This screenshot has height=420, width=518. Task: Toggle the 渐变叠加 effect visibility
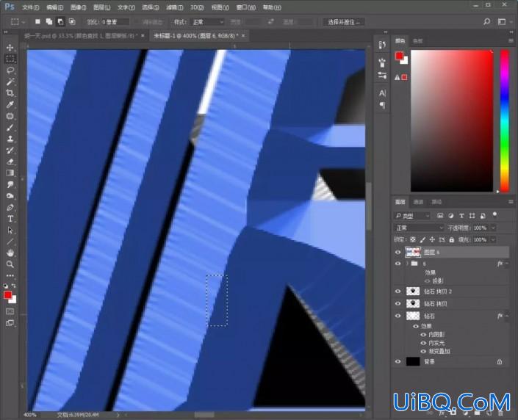point(423,351)
